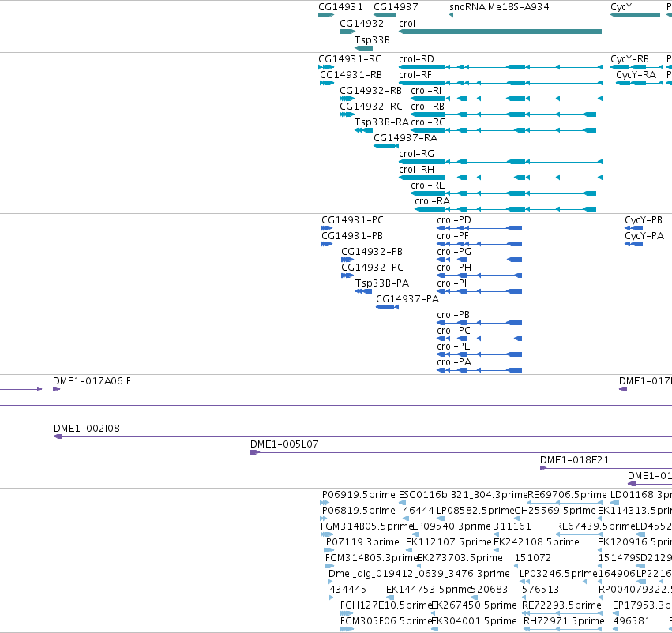Click the CG14931 gene label

coord(340,7)
